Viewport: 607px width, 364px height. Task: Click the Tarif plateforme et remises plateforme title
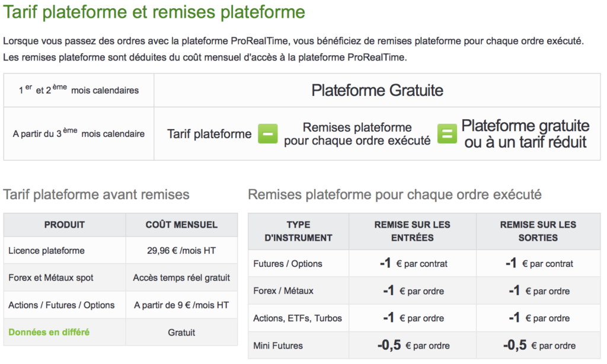coord(154,12)
